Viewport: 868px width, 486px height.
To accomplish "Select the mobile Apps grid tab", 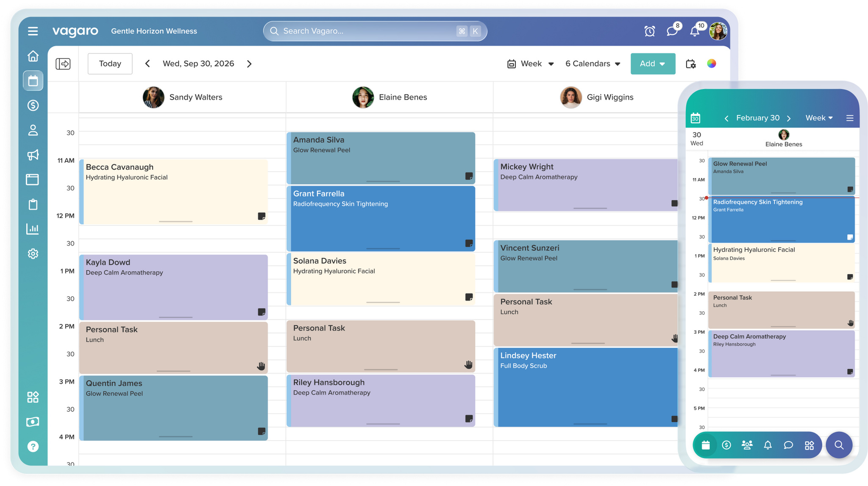I will [810, 445].
